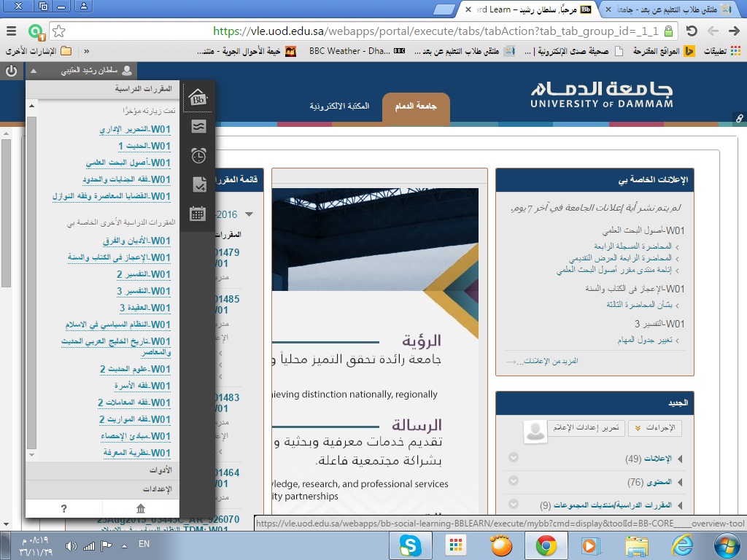The image size is (747, 560).
Task: Expand the المحتوى (76) section triangle
Action: coord(680,482)
